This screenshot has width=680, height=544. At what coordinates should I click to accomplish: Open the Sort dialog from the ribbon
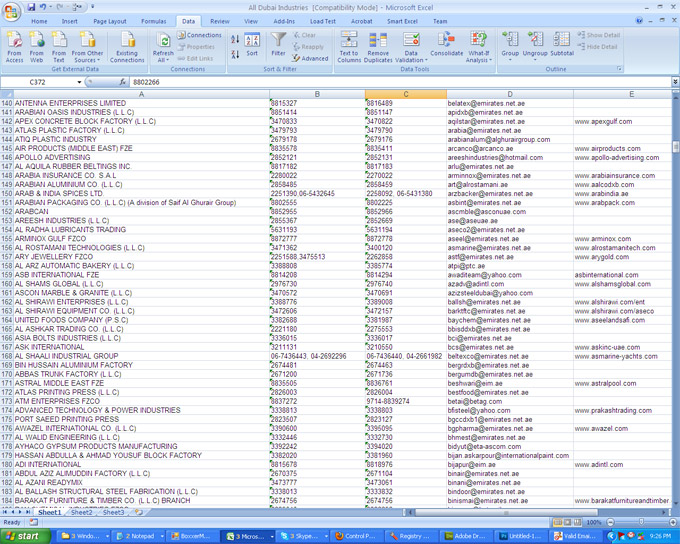[x=252, y=46]
